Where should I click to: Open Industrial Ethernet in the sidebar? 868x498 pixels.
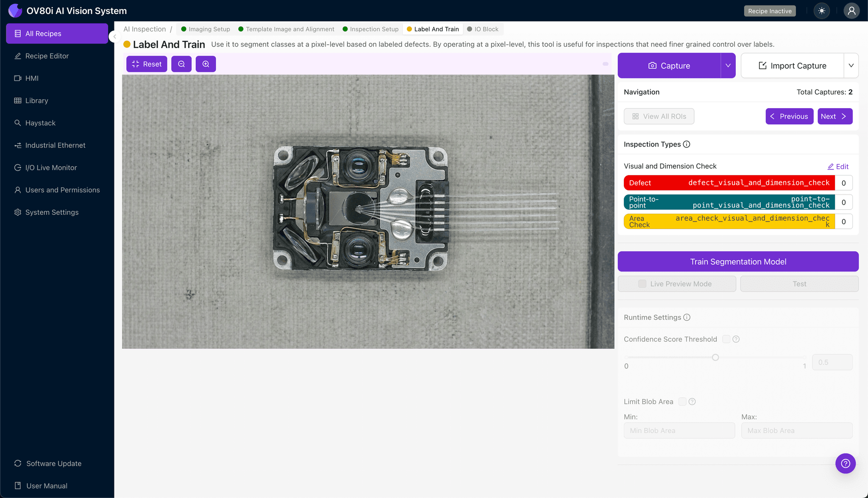[x=55, y=145]
